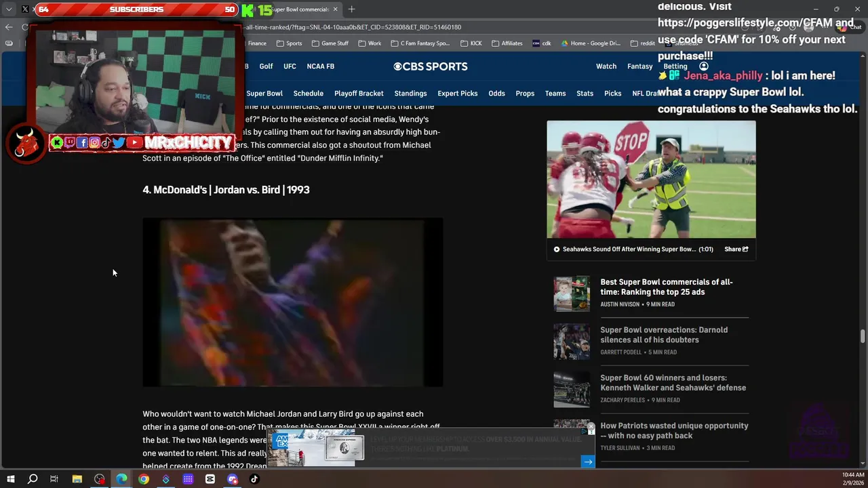
Task: Open File Explorer from taskbar
Action: [77, 479]
